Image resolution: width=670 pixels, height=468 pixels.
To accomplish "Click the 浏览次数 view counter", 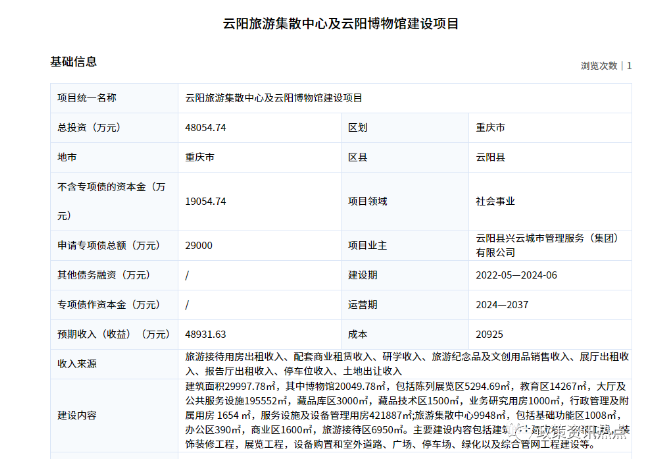I will [606, 65].
